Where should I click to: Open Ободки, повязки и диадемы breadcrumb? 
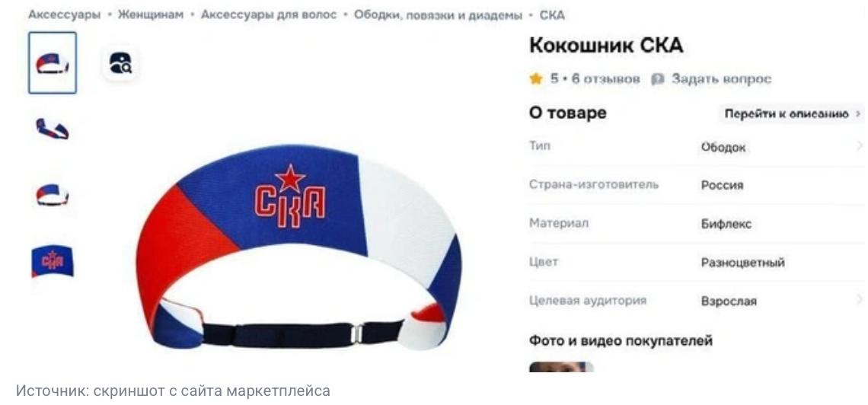coord(438,15)
